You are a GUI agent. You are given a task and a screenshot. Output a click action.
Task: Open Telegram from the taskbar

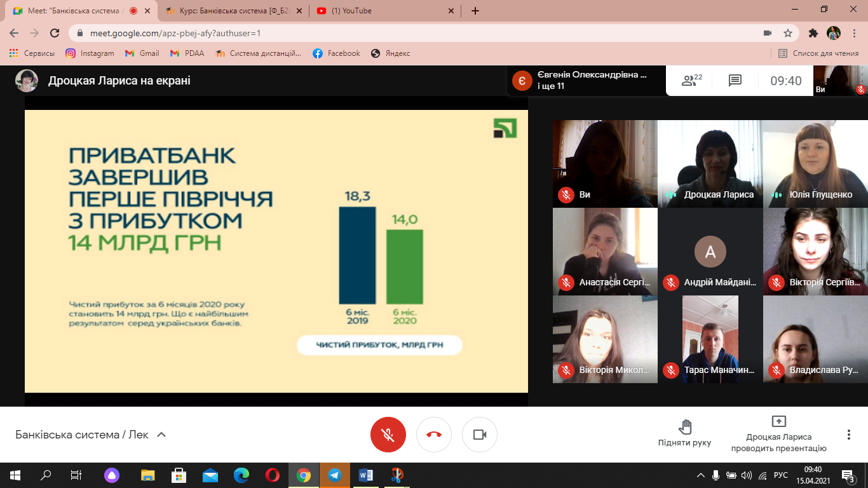(334, 475)
